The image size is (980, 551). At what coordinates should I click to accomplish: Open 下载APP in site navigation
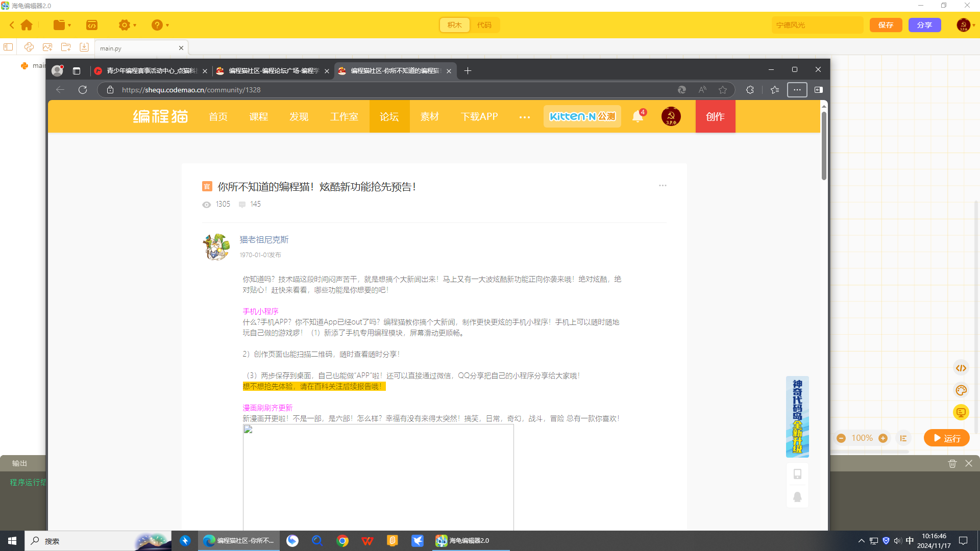(x=479, y=116)
